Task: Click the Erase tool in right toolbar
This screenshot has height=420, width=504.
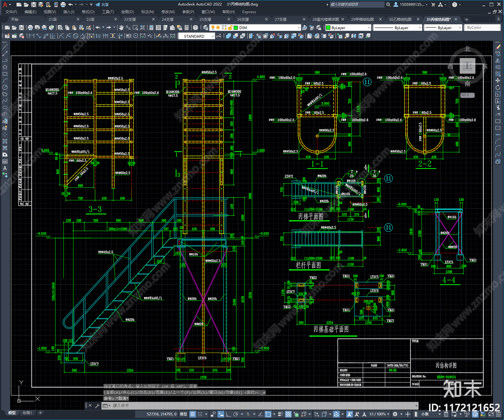Action: pos(498,47)
